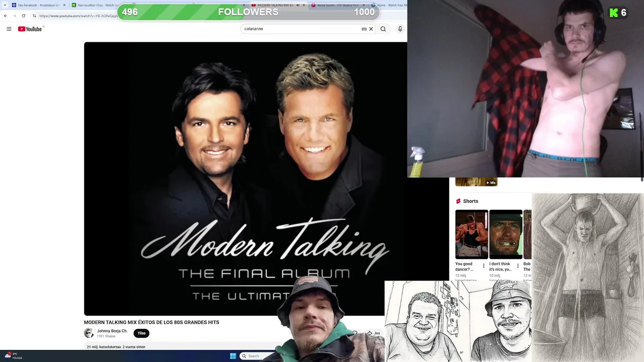Open the browser tab search dropdown arrow
The height and width of the screenshot is (362, 644).
tap(4, 5)
